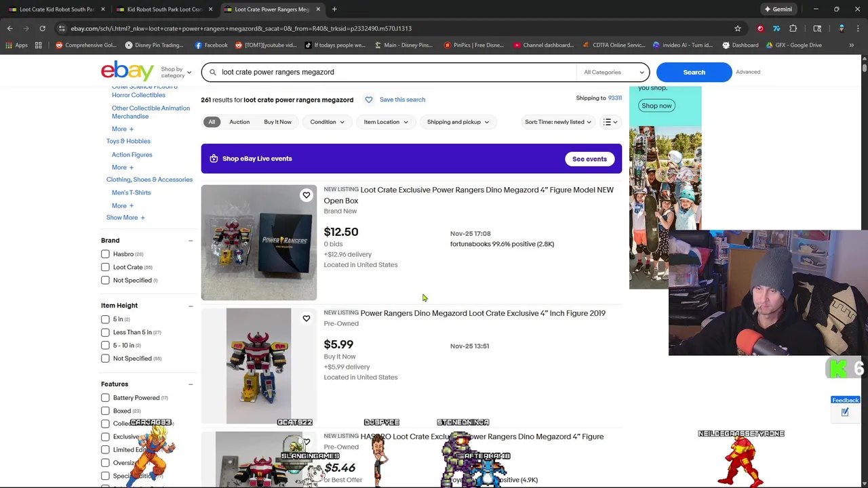868x488 pixels.
Task: Open the Dashboard bookmark
Action: 740,45
